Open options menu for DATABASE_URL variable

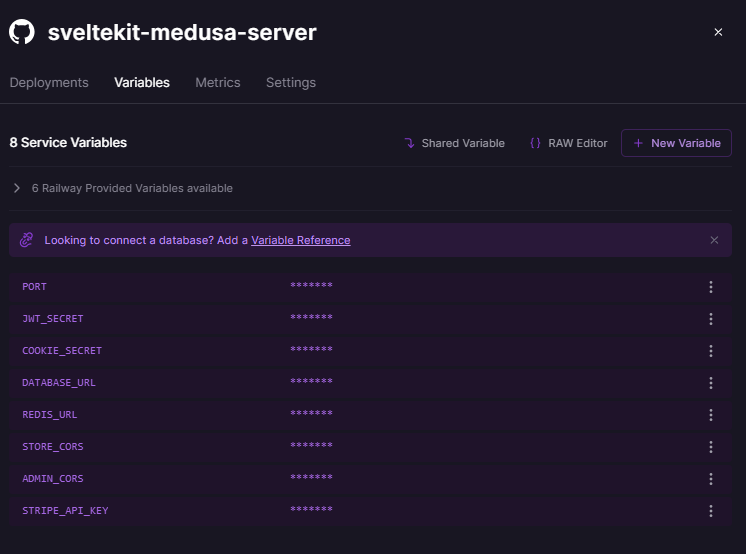711,383
